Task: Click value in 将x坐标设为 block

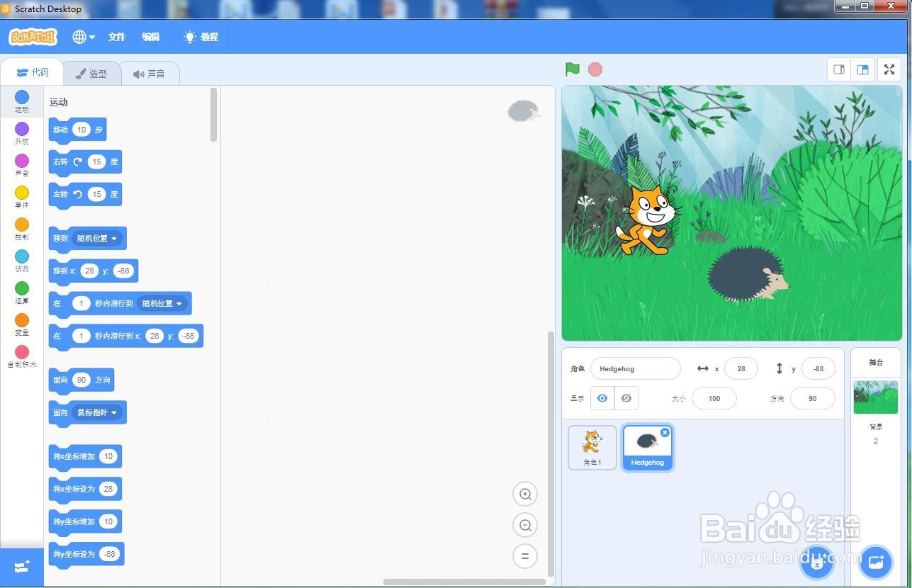Action: [108, 489]
